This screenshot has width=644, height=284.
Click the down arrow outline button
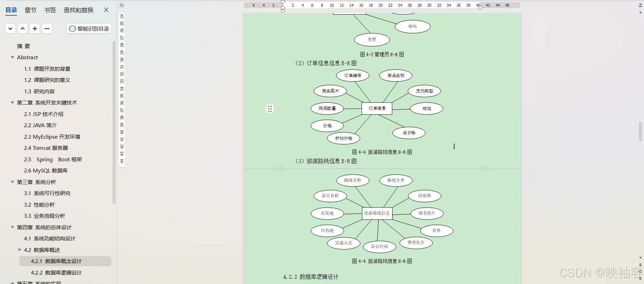(x=10, y=29)
